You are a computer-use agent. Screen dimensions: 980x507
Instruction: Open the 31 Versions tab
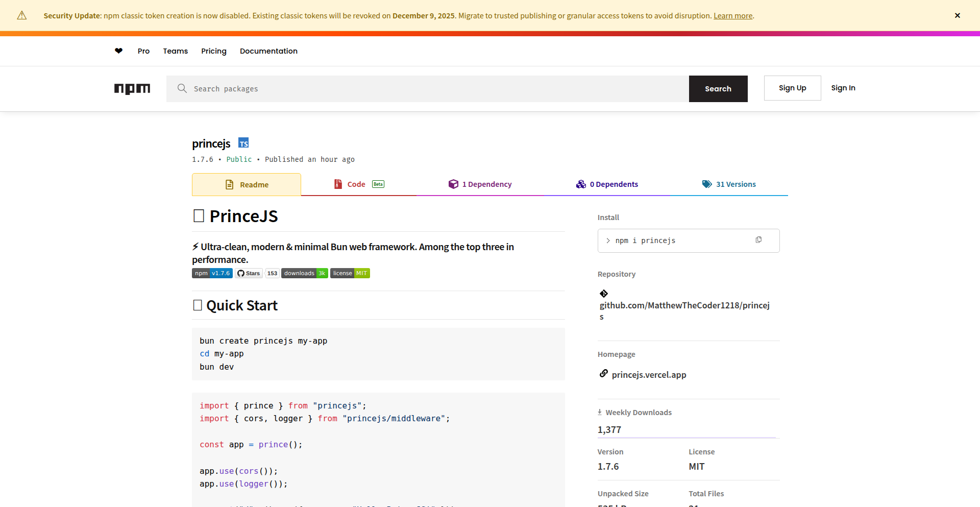(x=736, y=184)
